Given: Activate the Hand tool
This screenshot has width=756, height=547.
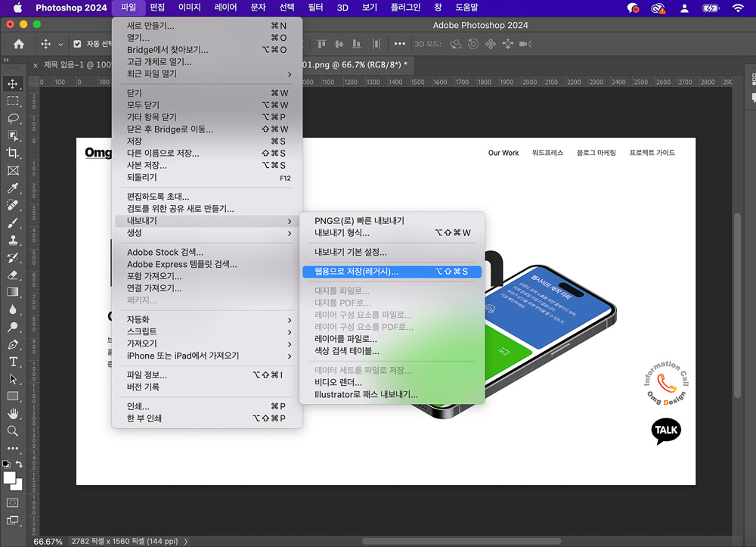Looking at the screenshot, I should [13, 413].
